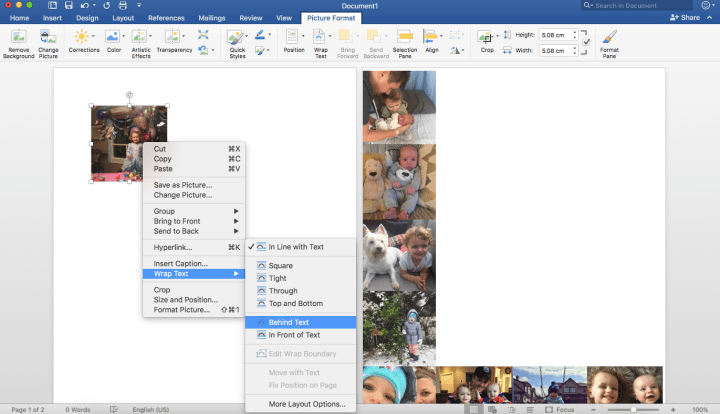Viewport: 720px width, 414px height.
Task: Open Format Picture from context menu
Action: [x=194, y=310]
